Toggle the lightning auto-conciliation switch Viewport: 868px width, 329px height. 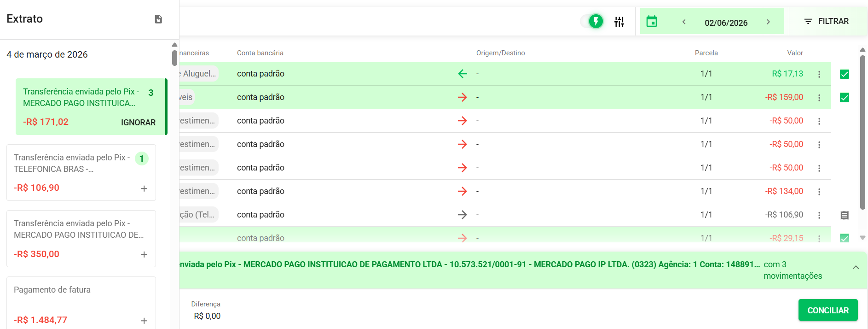[x=592, y=21]
